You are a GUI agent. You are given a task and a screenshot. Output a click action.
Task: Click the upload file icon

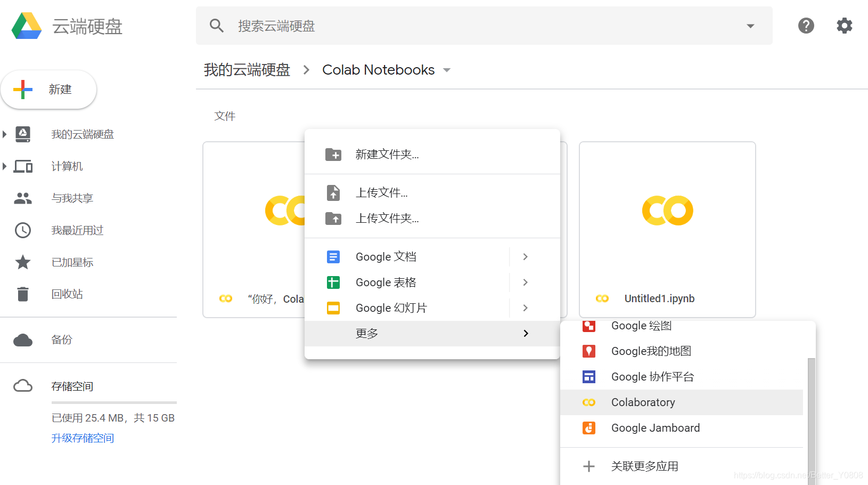(x=333, y=192)
